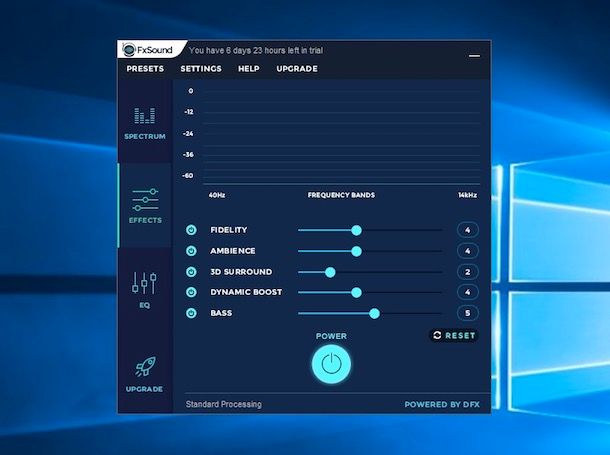Click the 'POWER' label text
Viewport: 610px width, 455px height.
[331, 336]
